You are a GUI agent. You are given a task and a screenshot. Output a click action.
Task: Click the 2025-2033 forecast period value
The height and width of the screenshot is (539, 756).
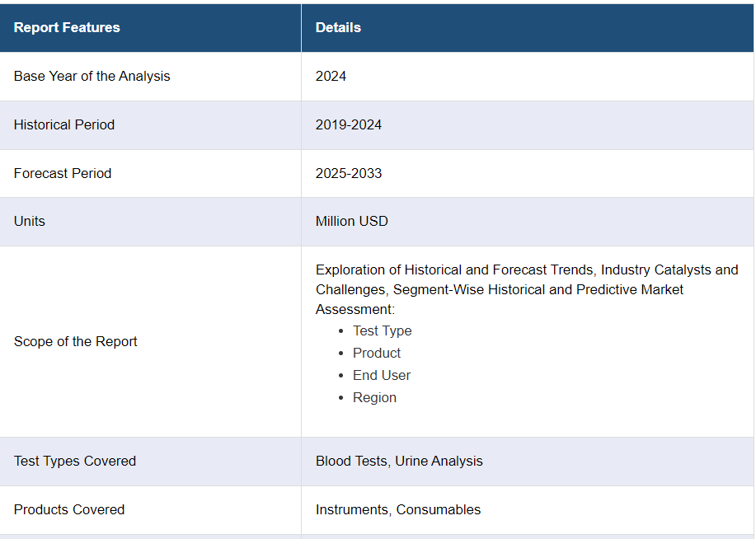349,173
